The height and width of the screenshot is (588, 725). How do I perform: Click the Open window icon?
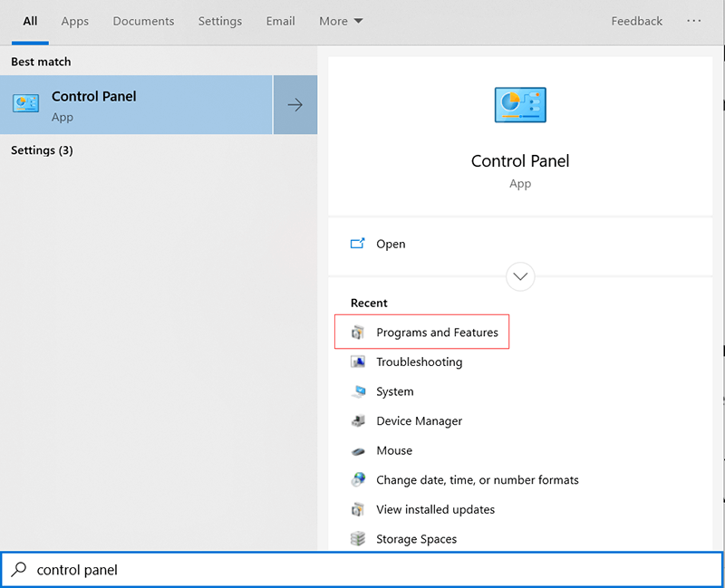357,243
